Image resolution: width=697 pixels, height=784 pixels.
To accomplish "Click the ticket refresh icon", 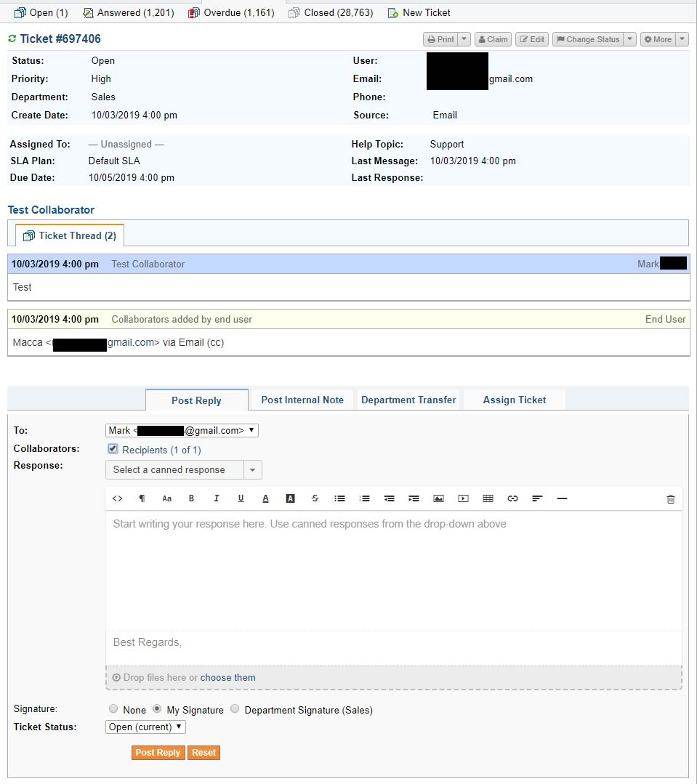I will coord(12,39).
